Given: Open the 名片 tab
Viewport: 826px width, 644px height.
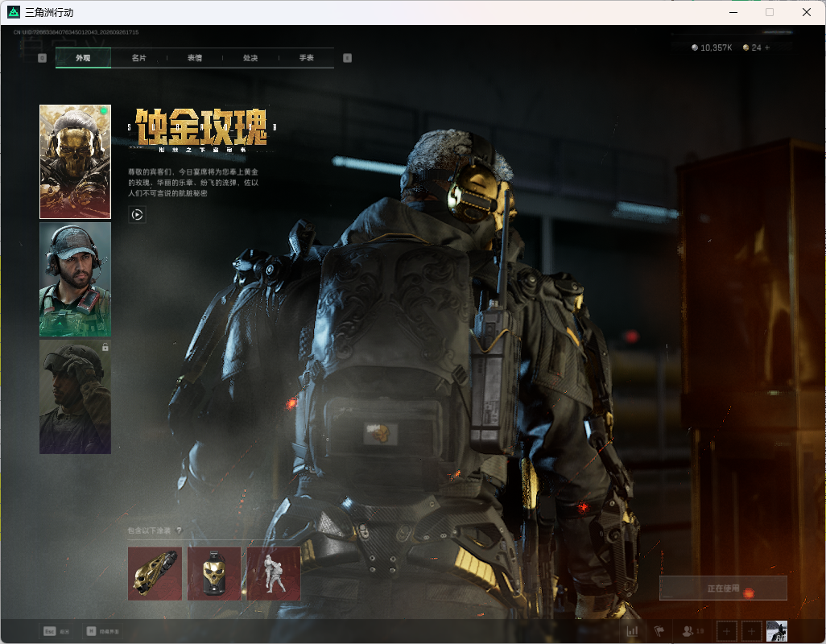Looking at the screenshot, I should tap(139, 58).
